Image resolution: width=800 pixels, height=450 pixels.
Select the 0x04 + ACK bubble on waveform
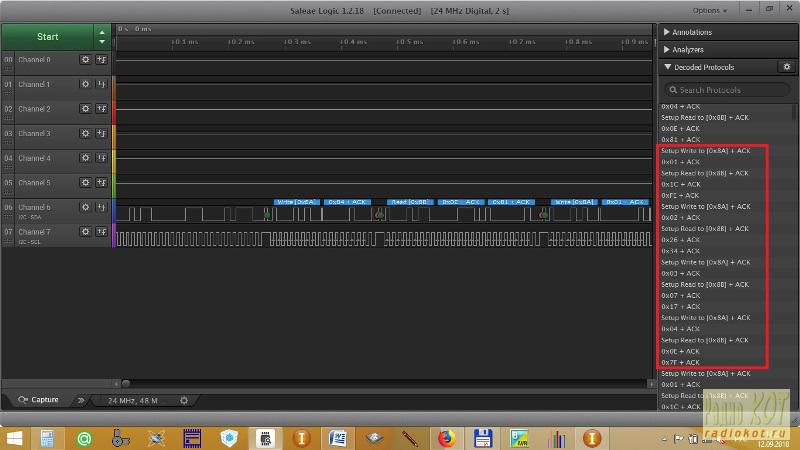click(347, 202)
